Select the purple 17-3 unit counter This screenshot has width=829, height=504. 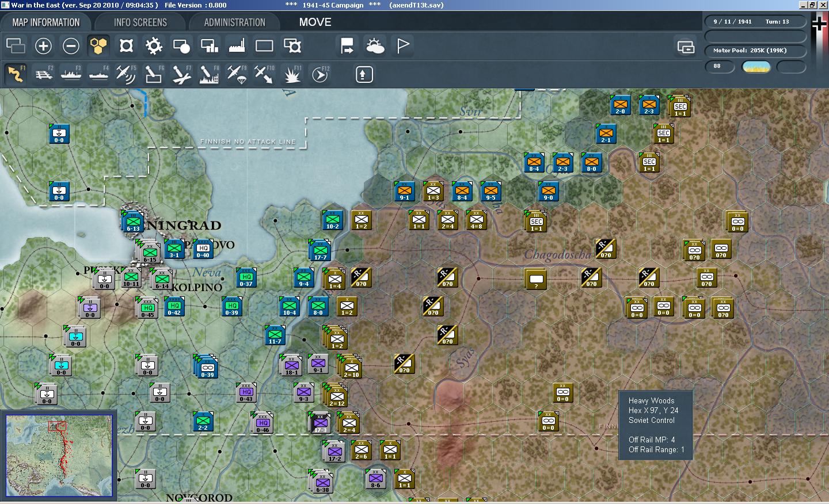click(320, 423)
